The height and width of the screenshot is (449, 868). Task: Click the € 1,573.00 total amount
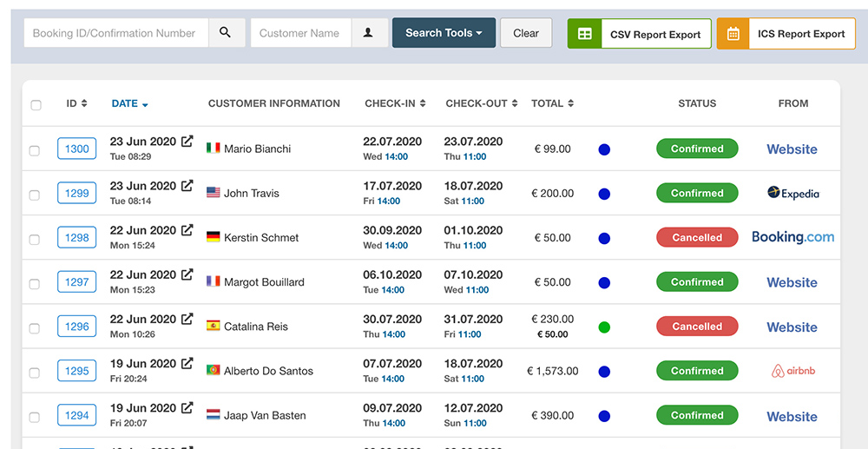click(552, 371)
